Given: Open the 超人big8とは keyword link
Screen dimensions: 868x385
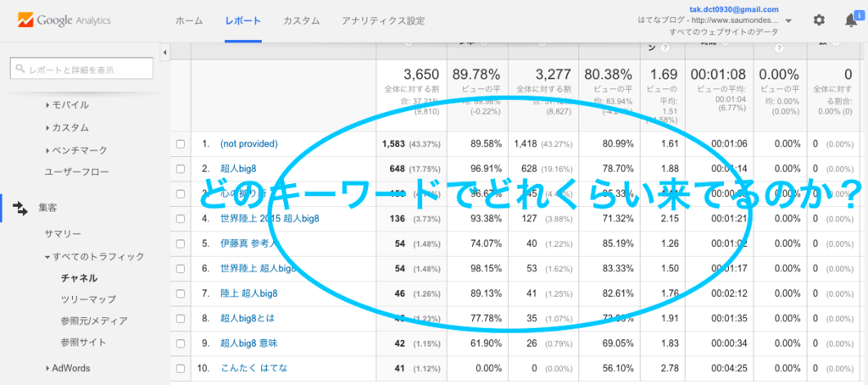Looking at the screenshot, I should [x=247, y=319].
